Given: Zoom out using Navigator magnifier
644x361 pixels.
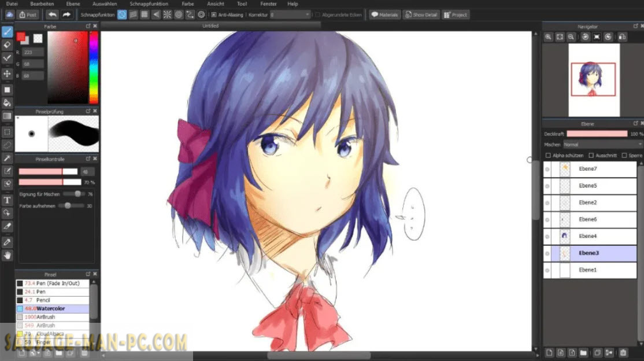Looking at the screenshot, I should pos(571,37).
